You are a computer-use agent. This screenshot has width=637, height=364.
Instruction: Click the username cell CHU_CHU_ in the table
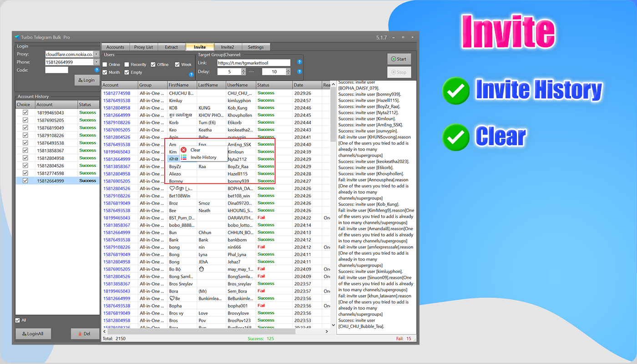(241, 93)
